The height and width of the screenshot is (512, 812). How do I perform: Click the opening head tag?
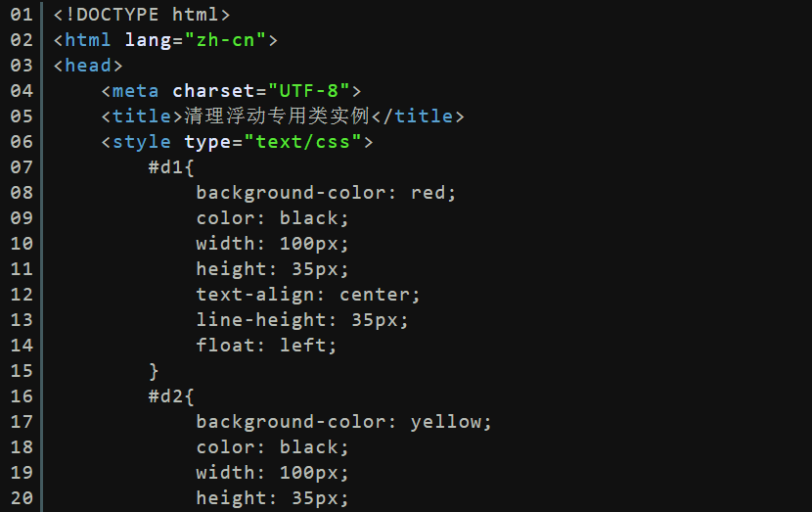click(88, 66)
